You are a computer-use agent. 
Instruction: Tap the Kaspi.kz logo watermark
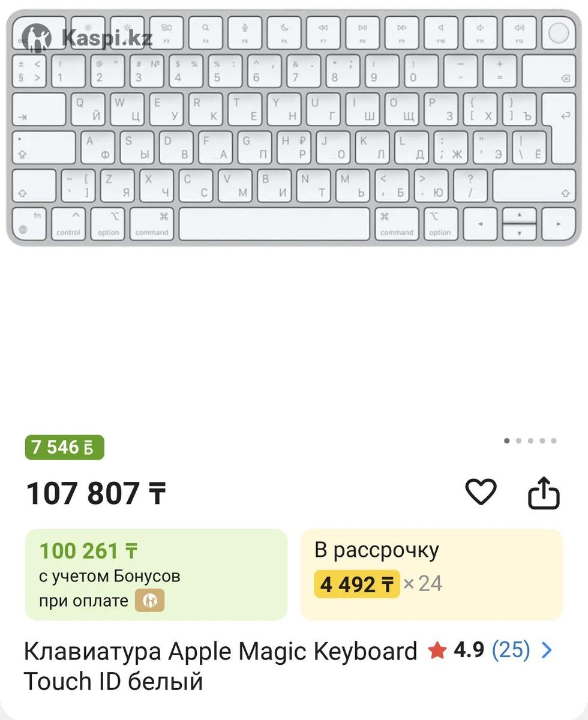pos(87,38)
